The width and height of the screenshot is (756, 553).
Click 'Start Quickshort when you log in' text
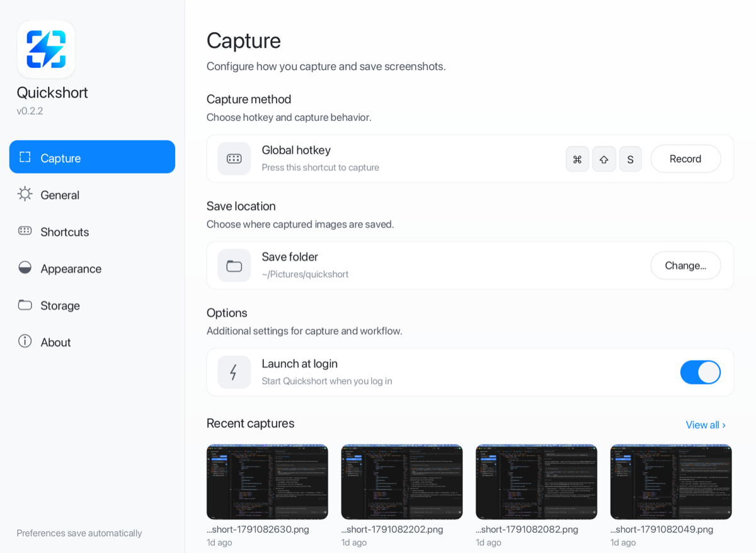click(x=327, y=381)
